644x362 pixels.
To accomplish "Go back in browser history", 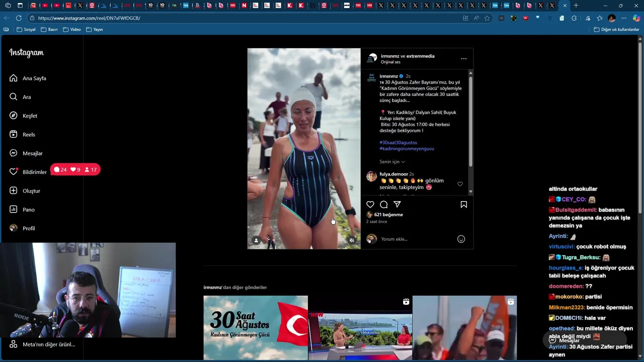I will (7, 18).
